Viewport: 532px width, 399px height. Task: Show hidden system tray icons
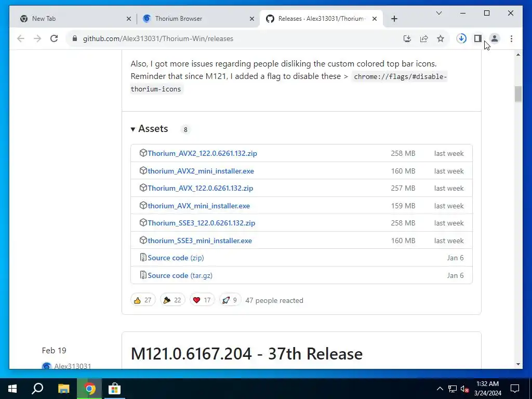coord(440,389)
